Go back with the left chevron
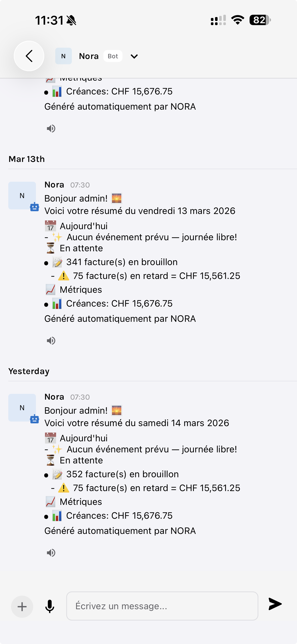The width and height of the screenshot is (297, 644). pyautogui.click(x=29, y=56)
